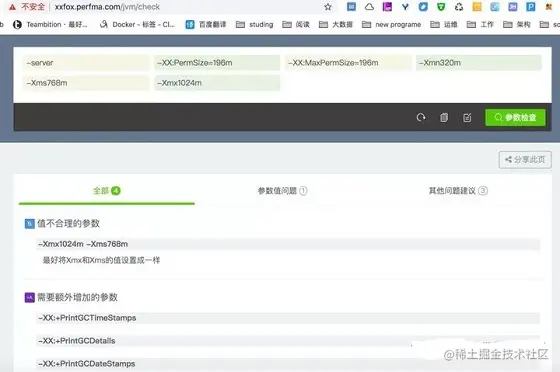Switch to the 全部 tab
This screenshot has width=560, height=372.
[106, 191]
